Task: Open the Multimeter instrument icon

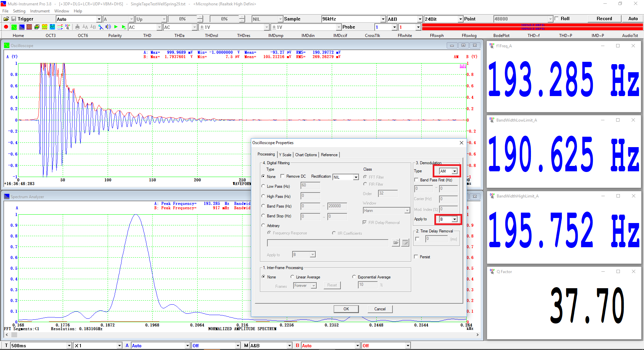Action: pyautogui.click(x=29, y=27)
